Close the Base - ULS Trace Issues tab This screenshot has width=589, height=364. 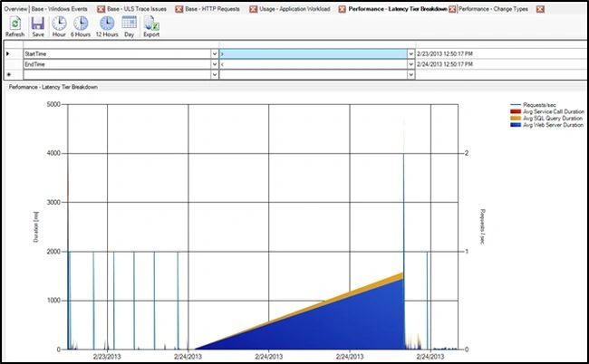[x=179, y=9]
